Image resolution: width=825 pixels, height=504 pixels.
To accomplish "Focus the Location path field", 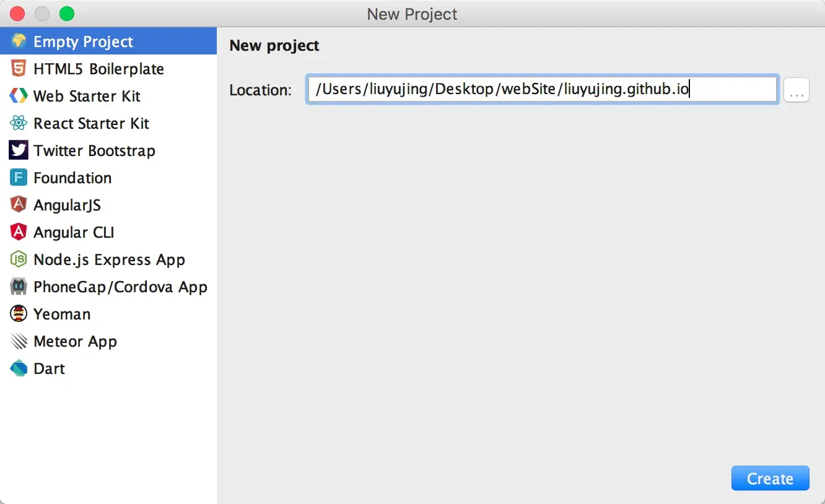I will (x=542, y=90).
